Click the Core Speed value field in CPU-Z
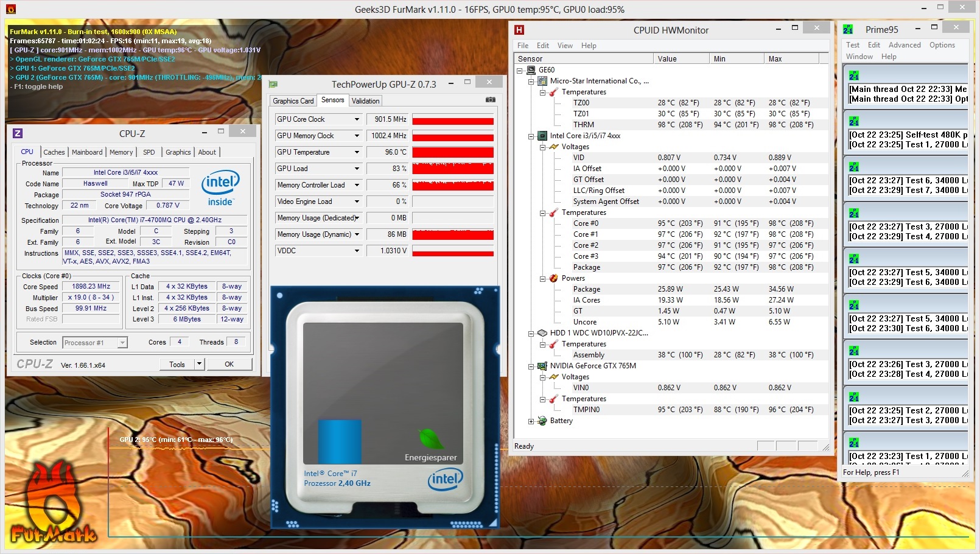The height and width of the screenshot is (554, 980). 91,287
